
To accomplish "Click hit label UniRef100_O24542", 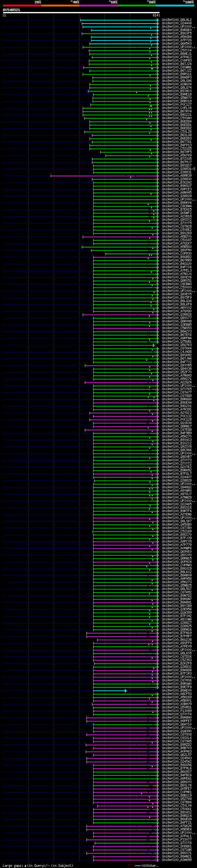I will pyautogui.click(x=176, y=761).
